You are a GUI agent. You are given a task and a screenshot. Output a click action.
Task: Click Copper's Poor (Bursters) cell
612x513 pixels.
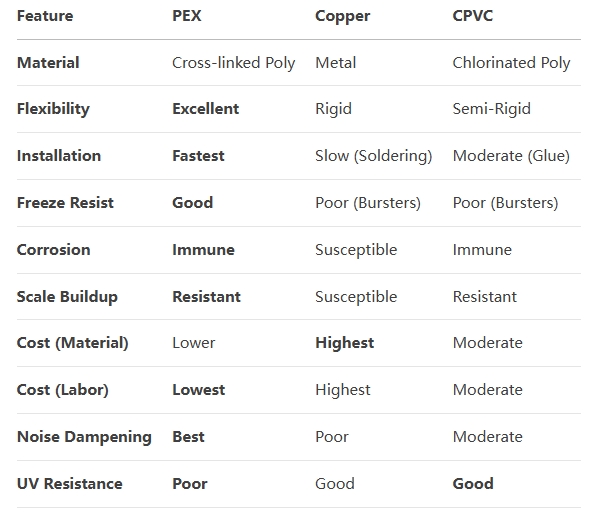tap(368, 203)
